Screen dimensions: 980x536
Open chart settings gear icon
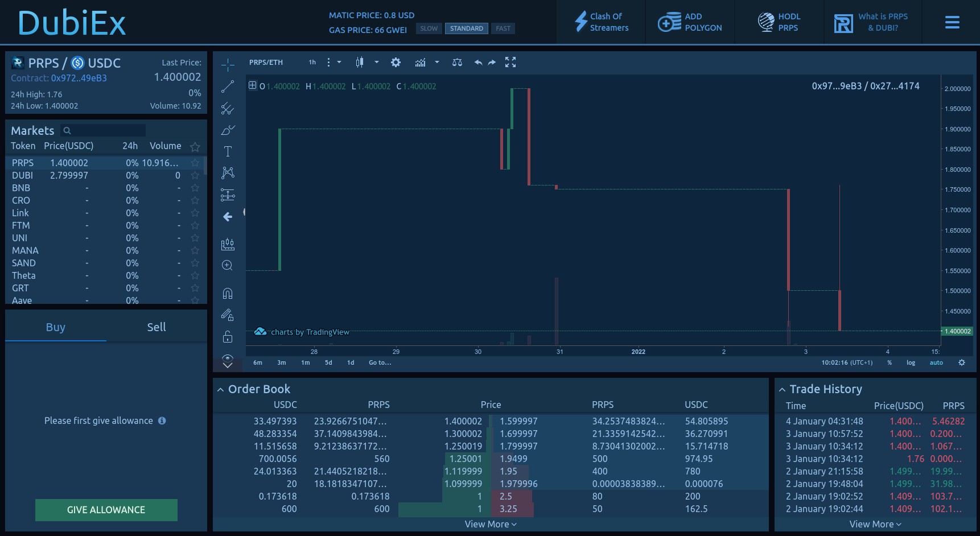point(396,63)
